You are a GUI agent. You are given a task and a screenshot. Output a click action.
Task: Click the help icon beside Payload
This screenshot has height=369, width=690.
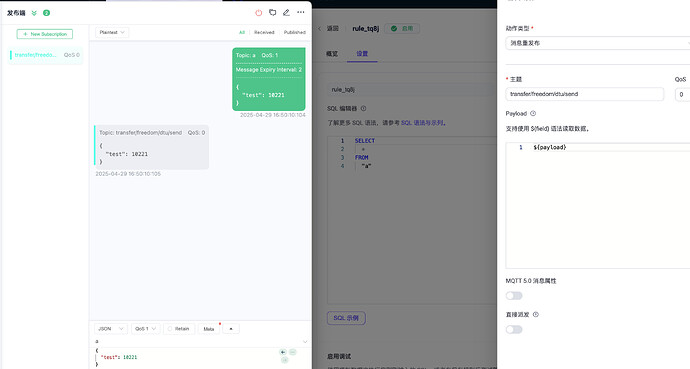point(533,113)
